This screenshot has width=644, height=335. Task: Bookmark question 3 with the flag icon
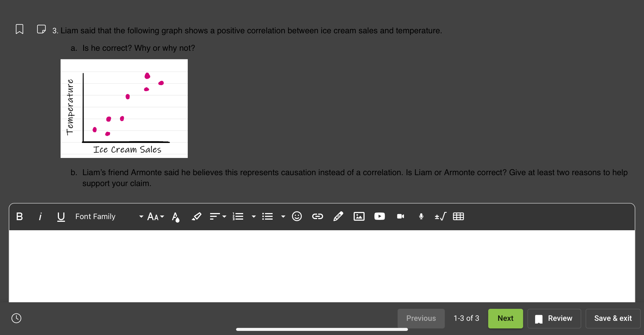[19, 29]
